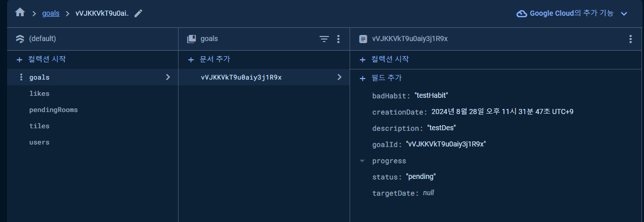The width and height of the screenshot is (644, 222).
Task: Open the goals breadcrumb link
Action: 51,14
